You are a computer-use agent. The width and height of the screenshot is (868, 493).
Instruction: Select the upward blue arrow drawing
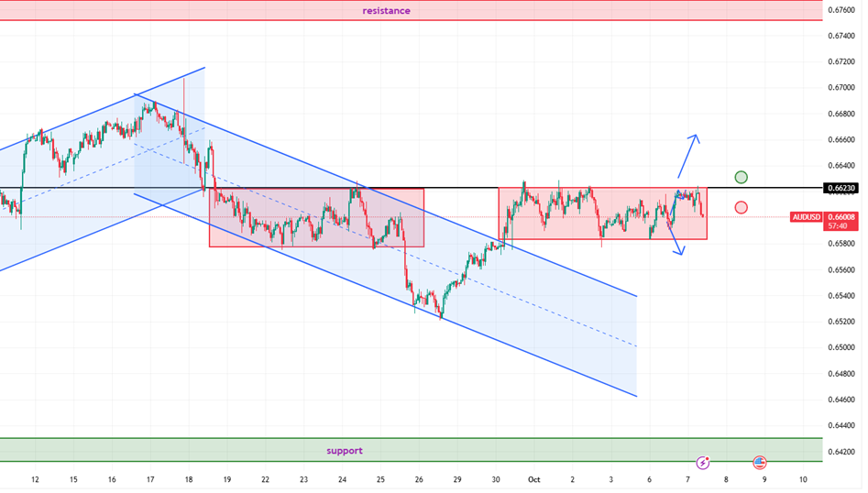pos(688,156)
